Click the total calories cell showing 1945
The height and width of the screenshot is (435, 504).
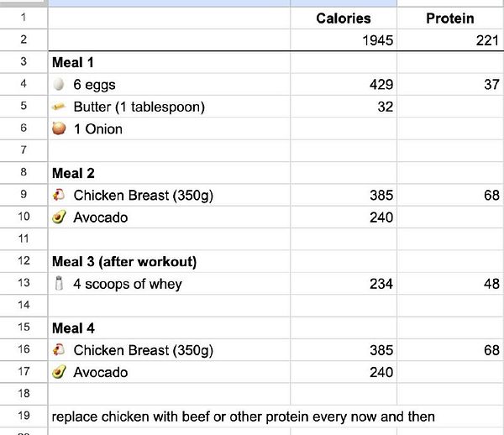pyautogui.click(x=343, y=40)
